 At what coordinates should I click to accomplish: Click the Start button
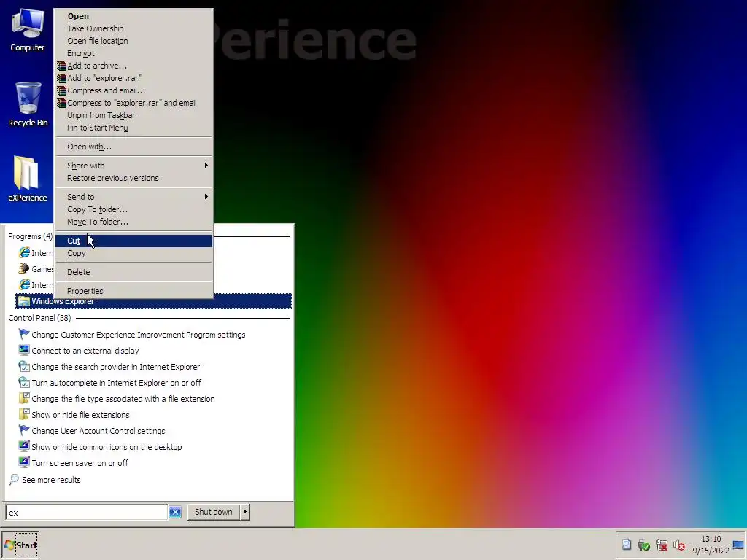click(x=20, y=545)
